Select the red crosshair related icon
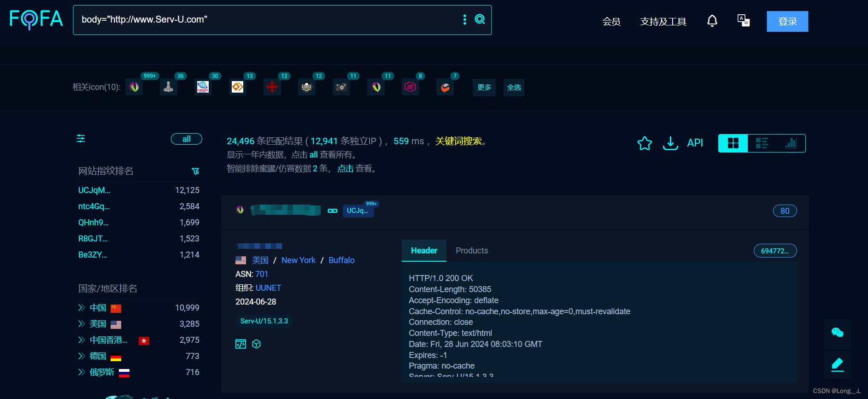This screenshot has height=399, width=868. click(272, 87)
